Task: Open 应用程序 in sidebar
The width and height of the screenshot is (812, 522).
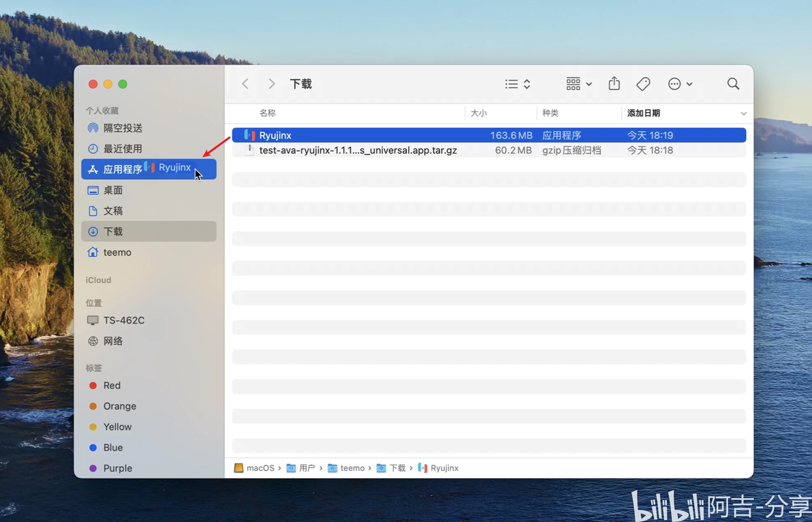Action: pyautogui.click(x=149, y=169)
